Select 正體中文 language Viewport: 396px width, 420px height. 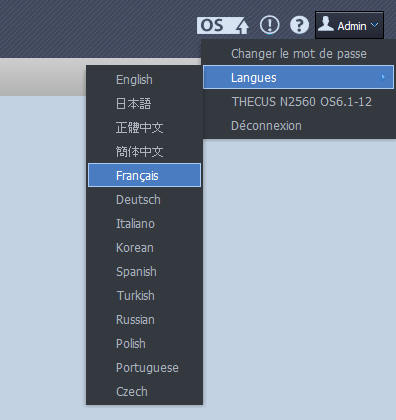144,128
